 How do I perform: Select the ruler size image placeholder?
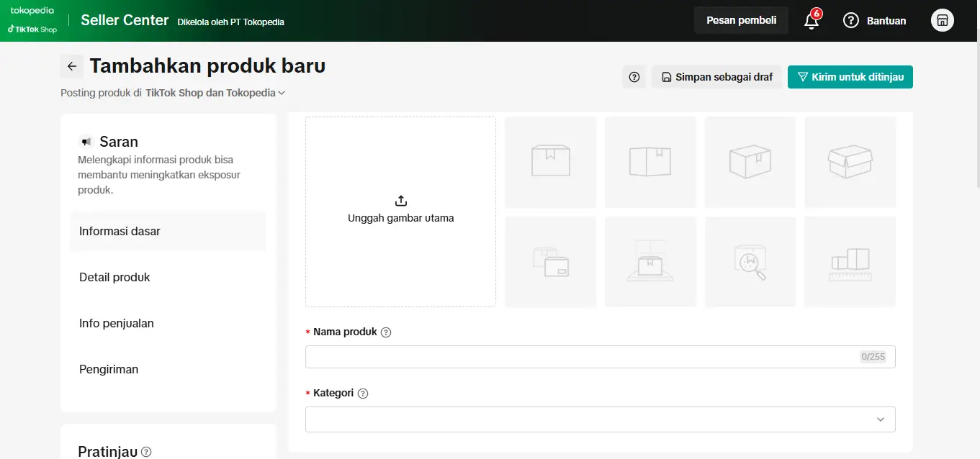[x=850, y=262]
